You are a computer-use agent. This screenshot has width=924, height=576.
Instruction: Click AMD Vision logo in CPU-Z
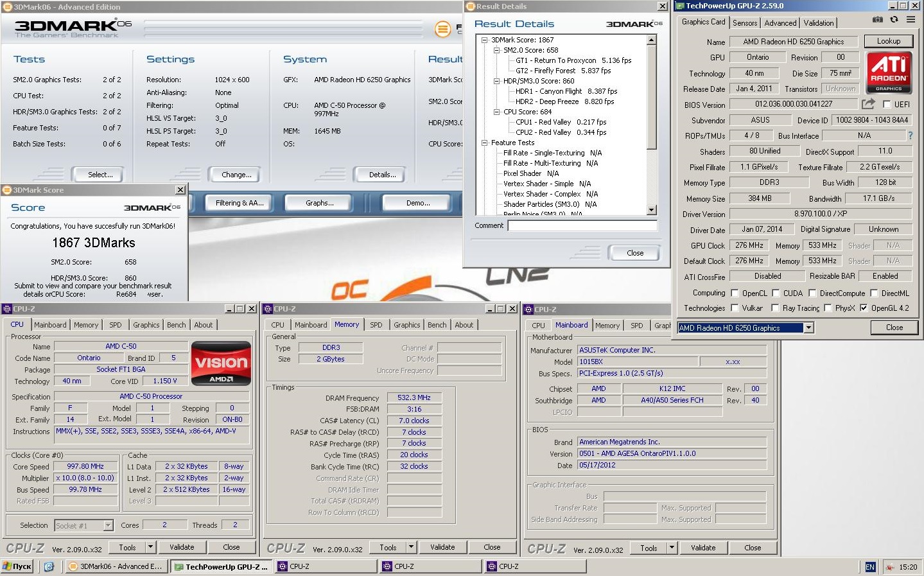pyautogui.click(x=221, y=363)
